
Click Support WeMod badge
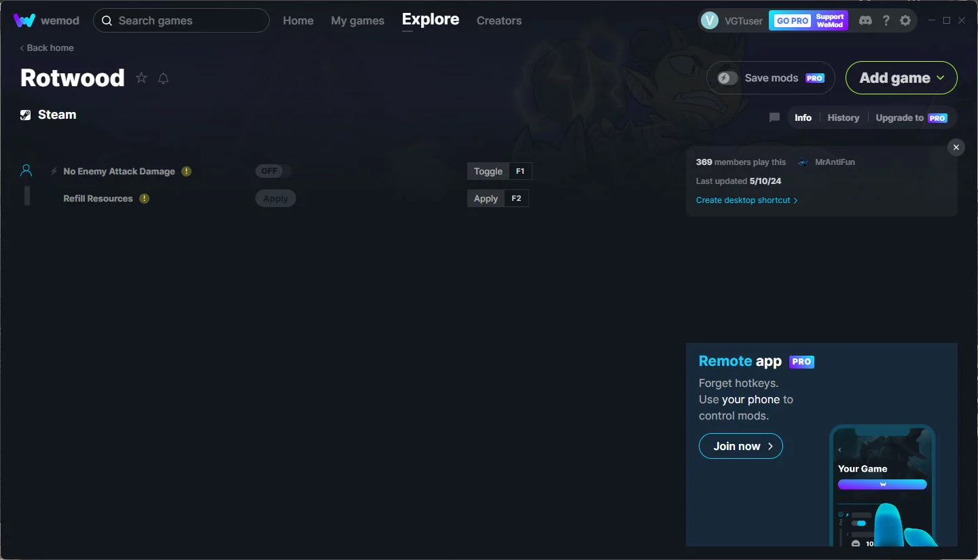pyautogui.click(x=830, y=20)
